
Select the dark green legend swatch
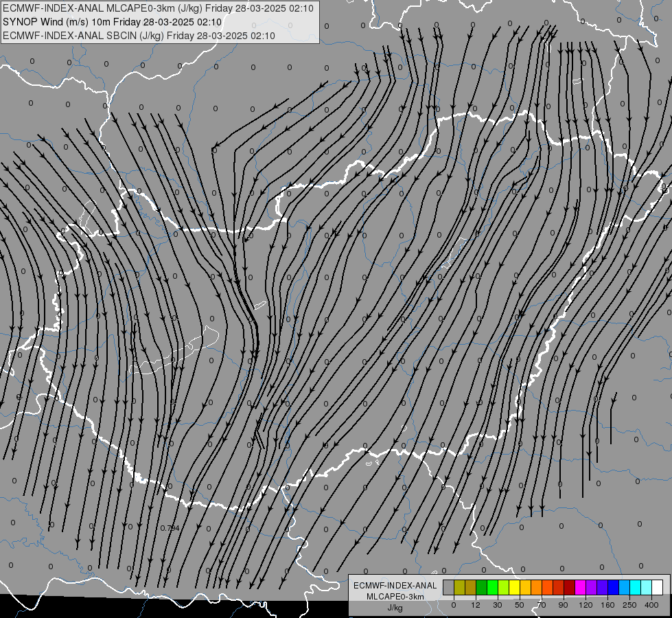click(x=482, y=588)
